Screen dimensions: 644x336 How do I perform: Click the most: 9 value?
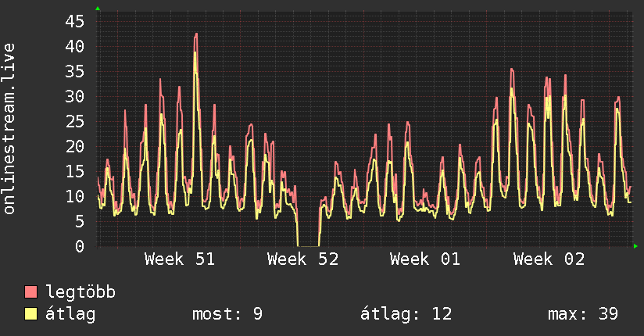point(227,314)
